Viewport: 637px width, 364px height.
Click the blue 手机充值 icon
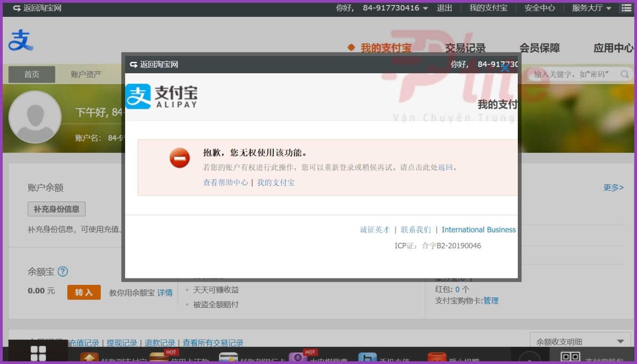tap(367, 358)
